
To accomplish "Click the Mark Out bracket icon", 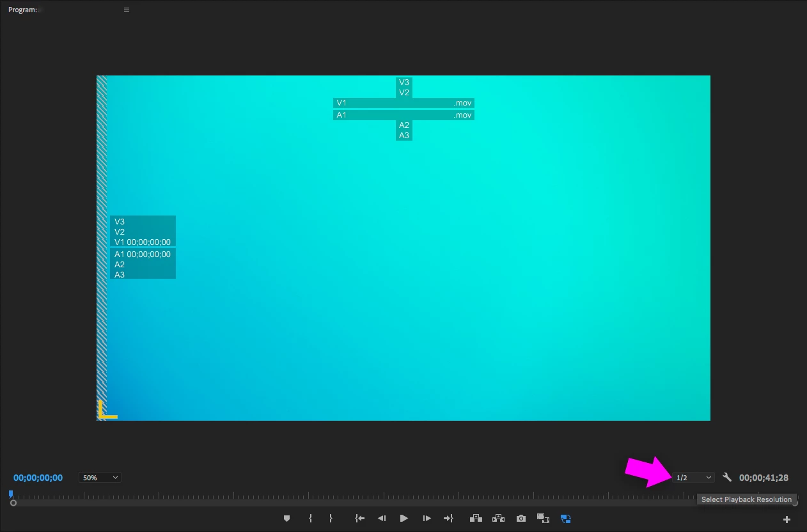I will 331,519.
